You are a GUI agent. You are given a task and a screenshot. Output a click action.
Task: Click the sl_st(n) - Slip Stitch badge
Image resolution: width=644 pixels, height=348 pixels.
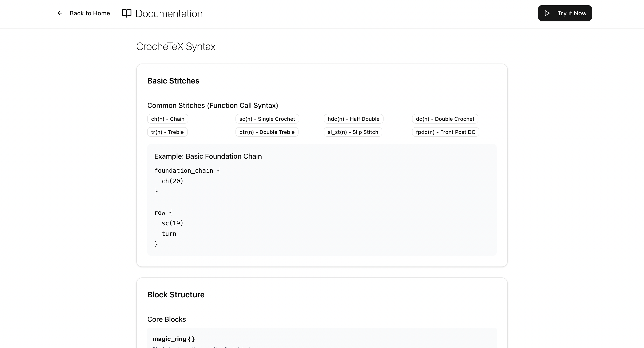pyautogui.click(x=353, y=132)
